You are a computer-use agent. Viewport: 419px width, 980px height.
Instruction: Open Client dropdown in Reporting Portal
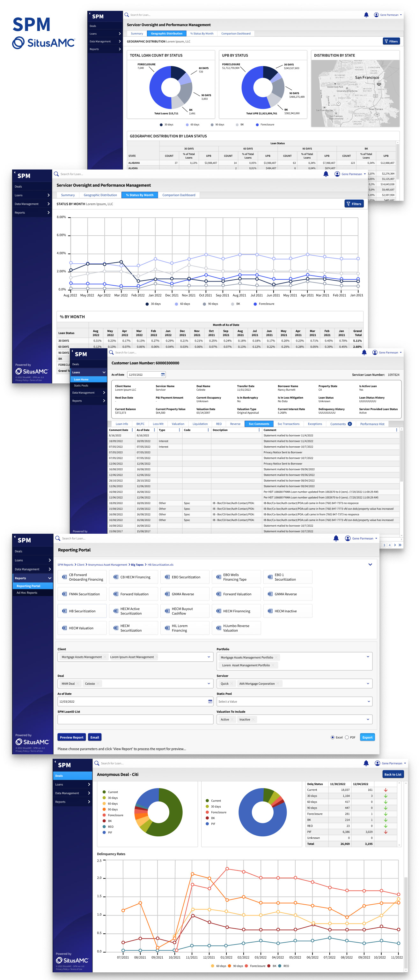[209, 657]
